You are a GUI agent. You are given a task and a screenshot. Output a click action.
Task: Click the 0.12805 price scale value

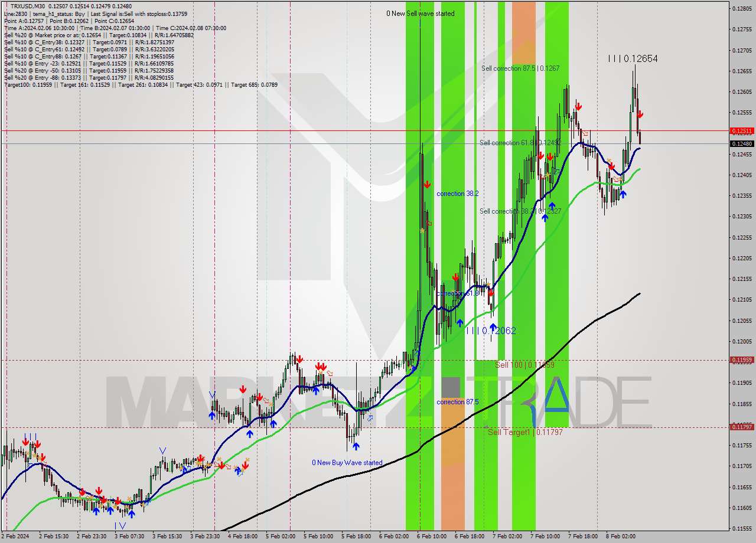point(742,8)
